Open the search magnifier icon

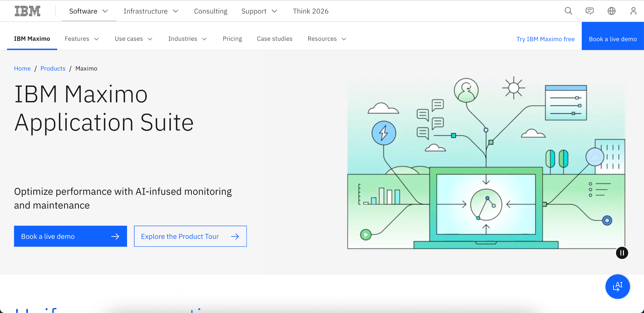coord(568,11)
